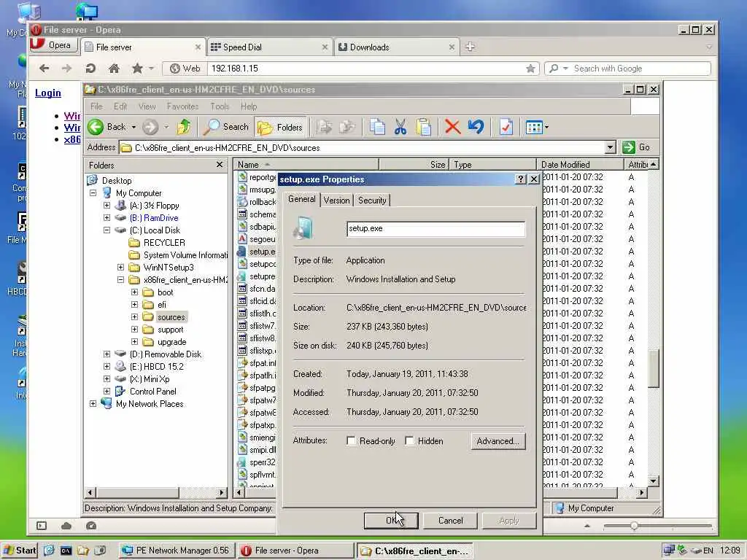
Task: Click the Advanced... button
Action: tap(498, 441)
